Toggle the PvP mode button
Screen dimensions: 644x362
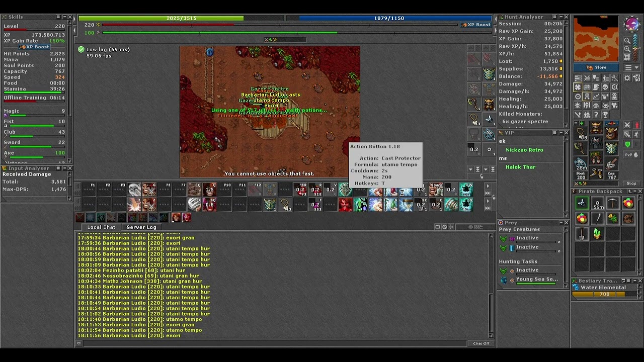(631, 155)
